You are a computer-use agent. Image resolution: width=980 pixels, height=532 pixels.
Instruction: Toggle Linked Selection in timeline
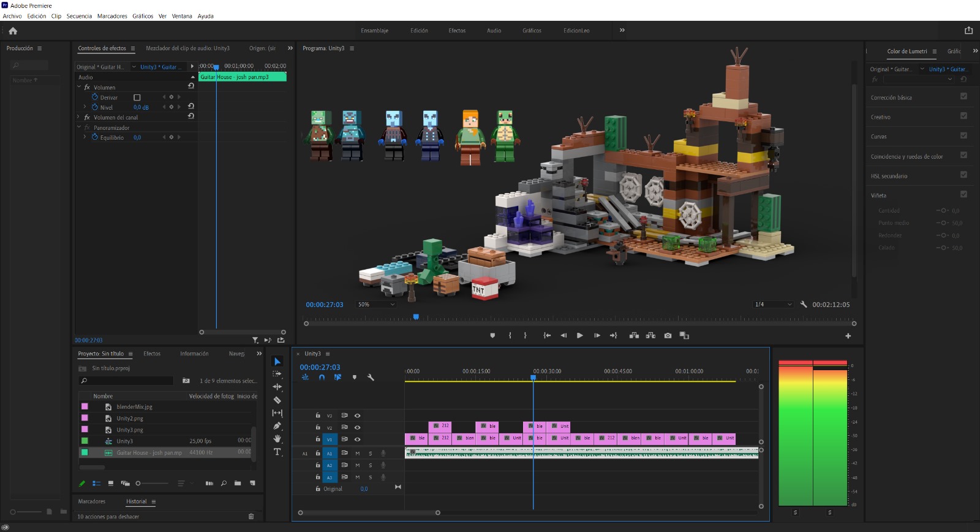[x=337, y=378]
